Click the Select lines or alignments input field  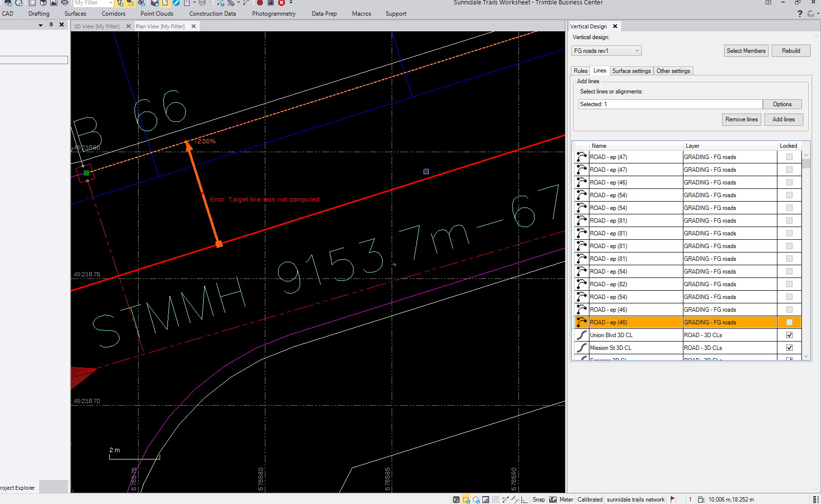[670, 104]
